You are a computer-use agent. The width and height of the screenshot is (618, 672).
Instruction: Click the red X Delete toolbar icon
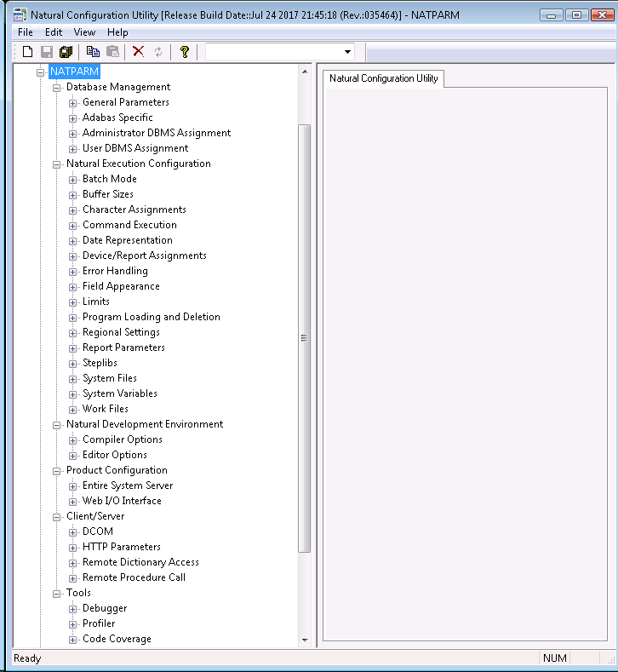click(x=139, y=52)
